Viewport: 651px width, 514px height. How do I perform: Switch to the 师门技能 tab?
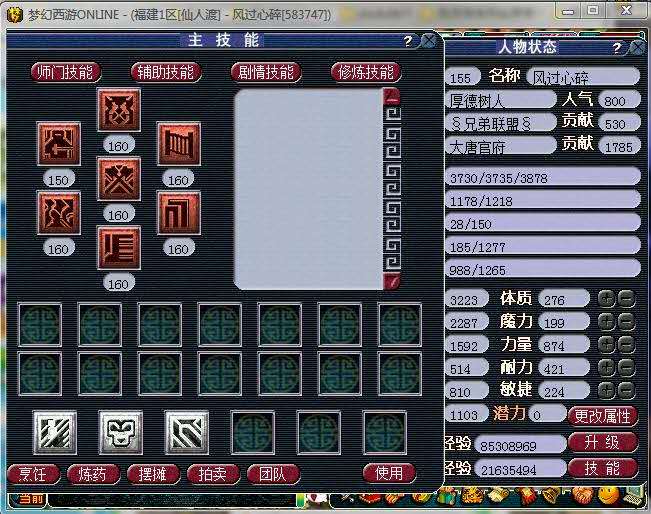coord(66,73)
